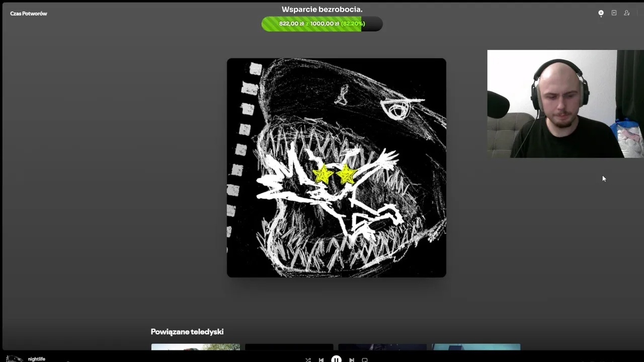This screenshot has width=644, height=362.
Task: Open the artist info icon
Action: click(627, 13)
